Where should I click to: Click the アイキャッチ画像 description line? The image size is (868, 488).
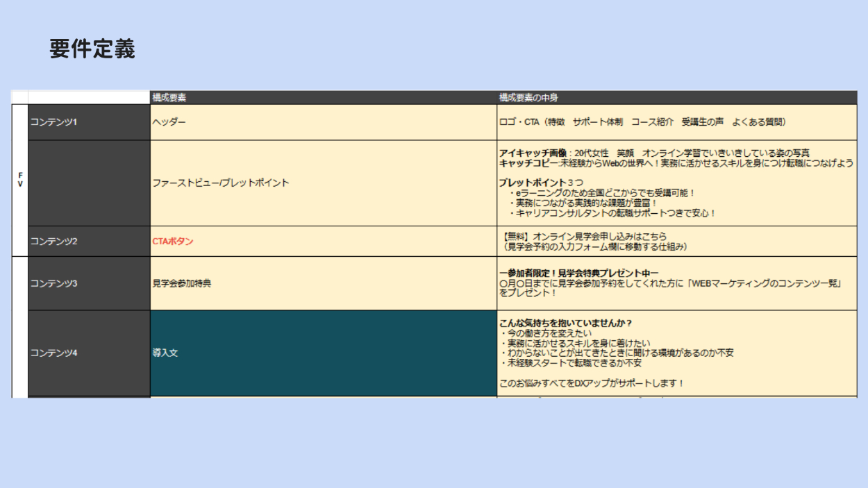tap(653, 153)
